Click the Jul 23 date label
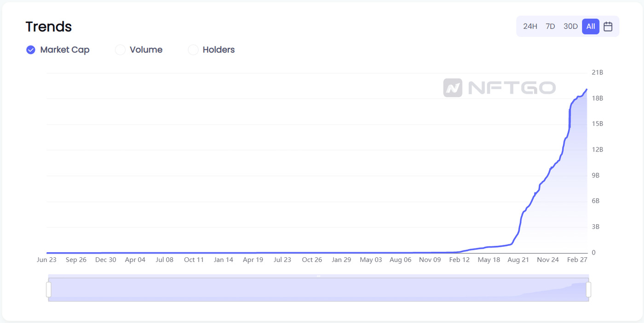 coord(282,260)
